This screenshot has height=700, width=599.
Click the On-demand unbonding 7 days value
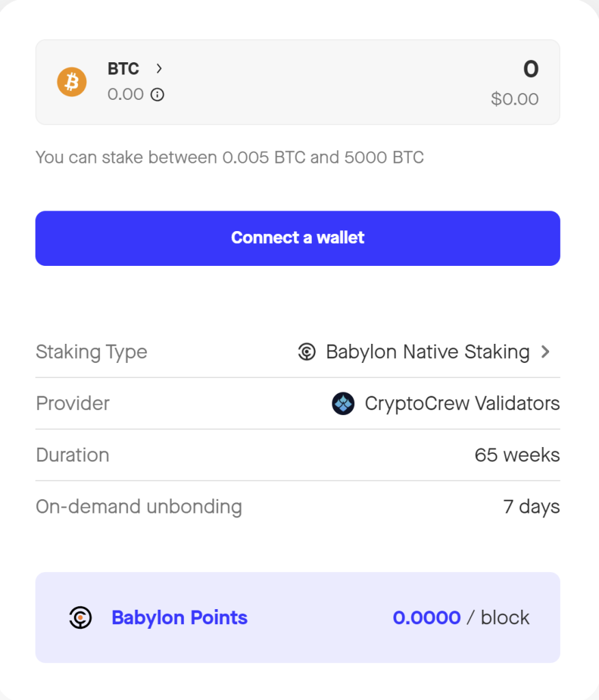(x=532, y=507)
